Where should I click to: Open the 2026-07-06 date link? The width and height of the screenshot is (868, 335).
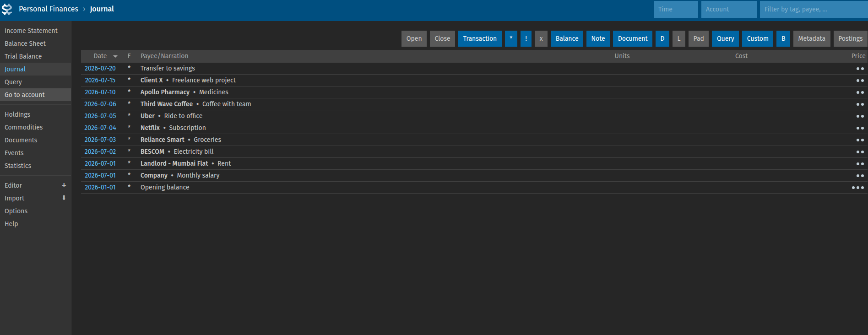point(100,104)
